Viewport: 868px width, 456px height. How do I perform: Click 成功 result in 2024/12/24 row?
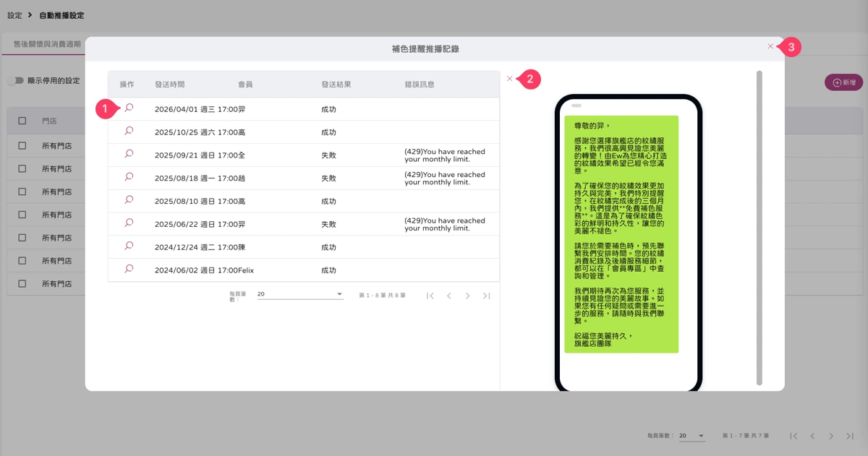pyautogui.click(x=328, y=247)
